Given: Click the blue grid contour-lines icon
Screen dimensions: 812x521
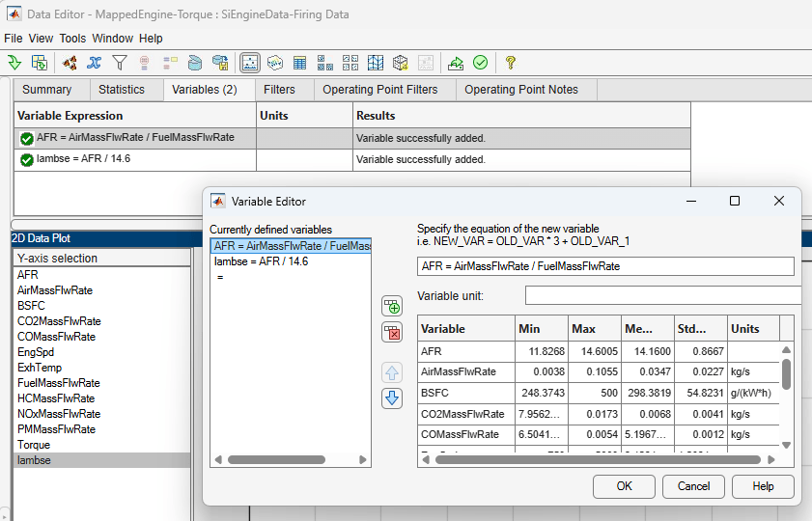Looking at the screenshot, I should tap(376, 63).
